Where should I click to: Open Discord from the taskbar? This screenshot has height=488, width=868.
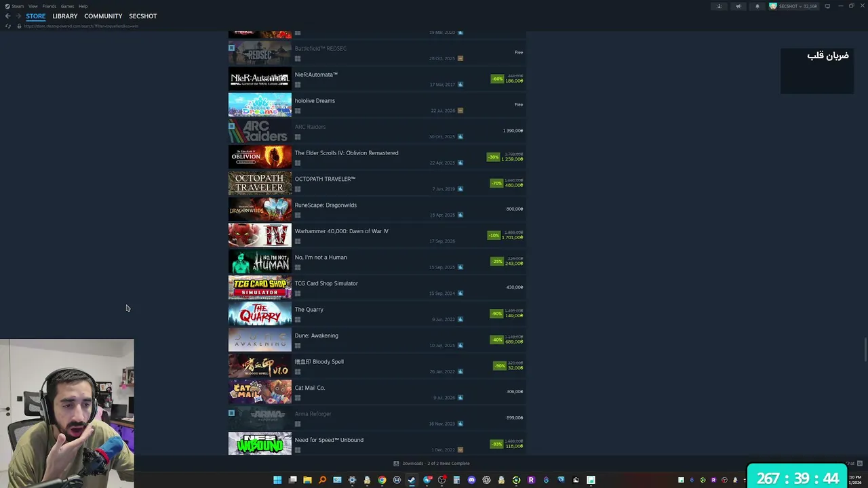tap(471, 480)
